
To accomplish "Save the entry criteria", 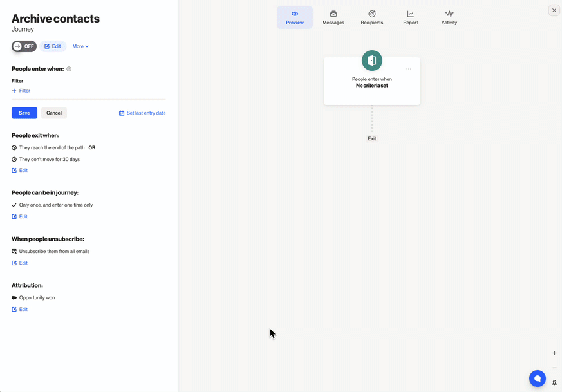I will (24, 113).
